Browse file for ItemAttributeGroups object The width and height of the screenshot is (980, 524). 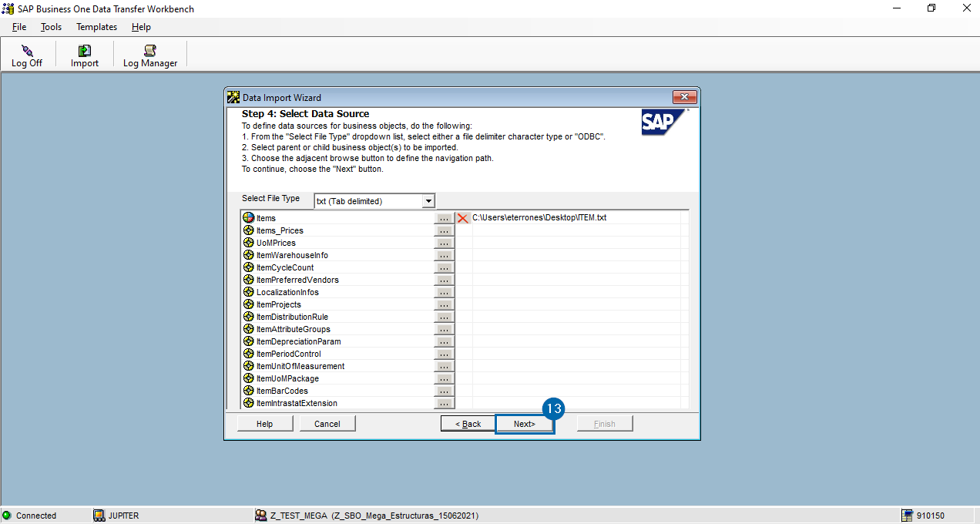[444, 329]
